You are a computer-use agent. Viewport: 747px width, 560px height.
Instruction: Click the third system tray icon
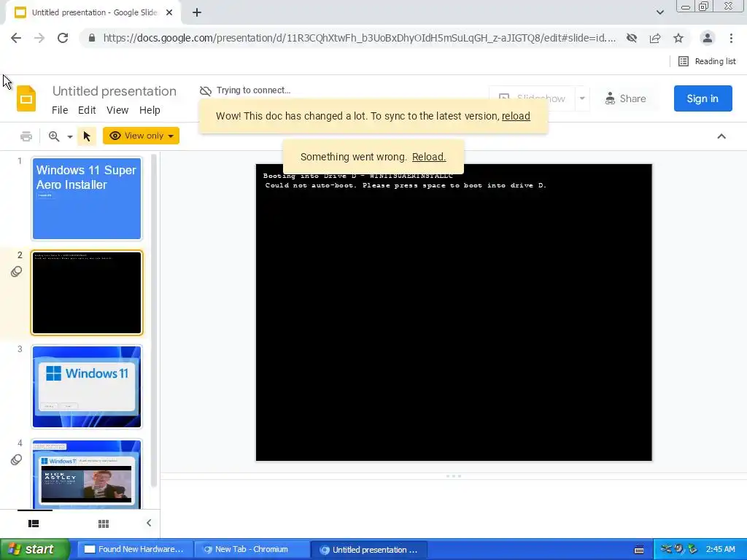pyautogui.click(x=692, y=549)
